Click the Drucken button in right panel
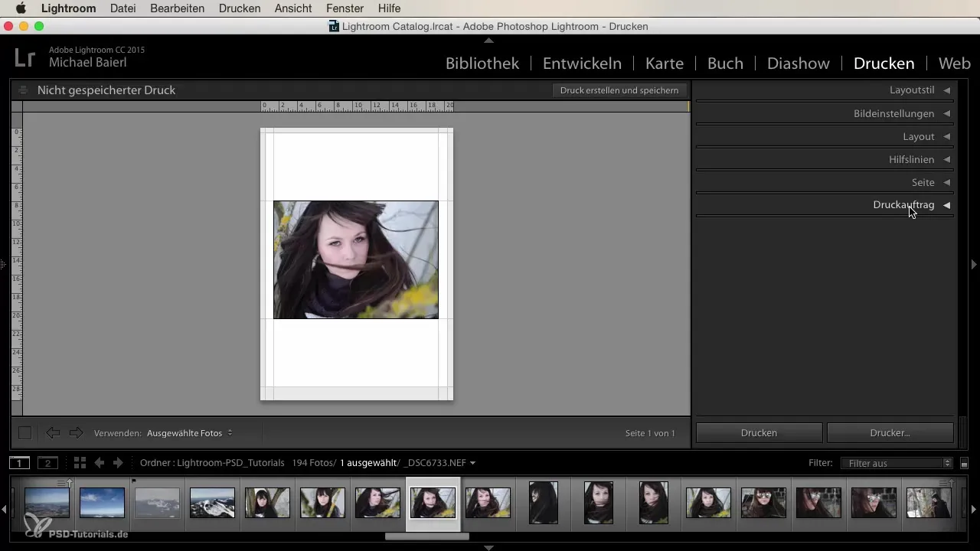980x551 pixels. click(759, 432)
